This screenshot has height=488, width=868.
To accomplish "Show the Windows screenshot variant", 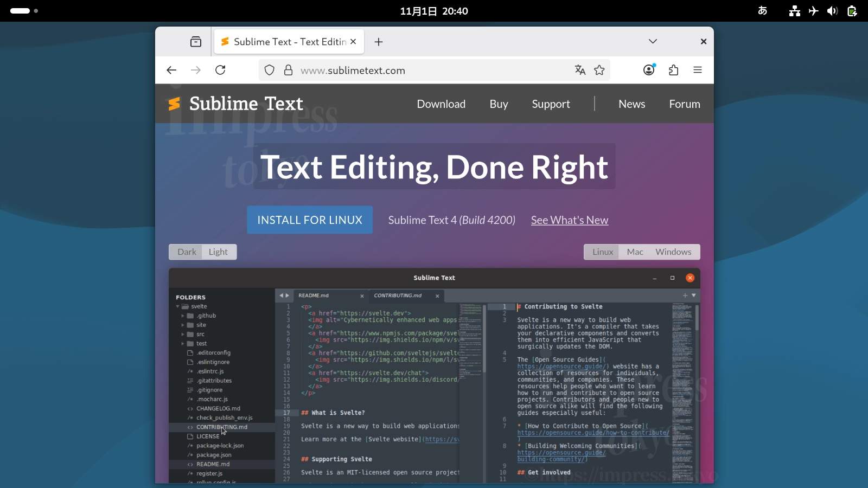I will point(673,252).
